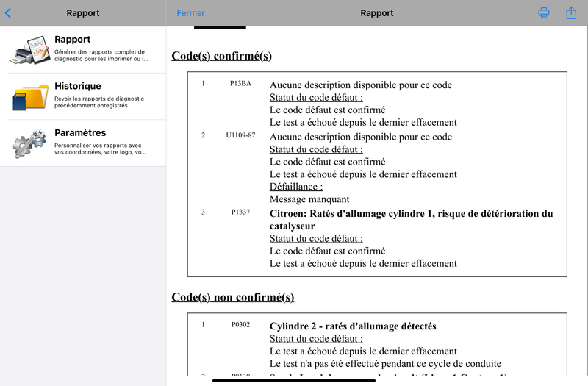
Task: Select fault code P0302
Action: pos(240,325)
